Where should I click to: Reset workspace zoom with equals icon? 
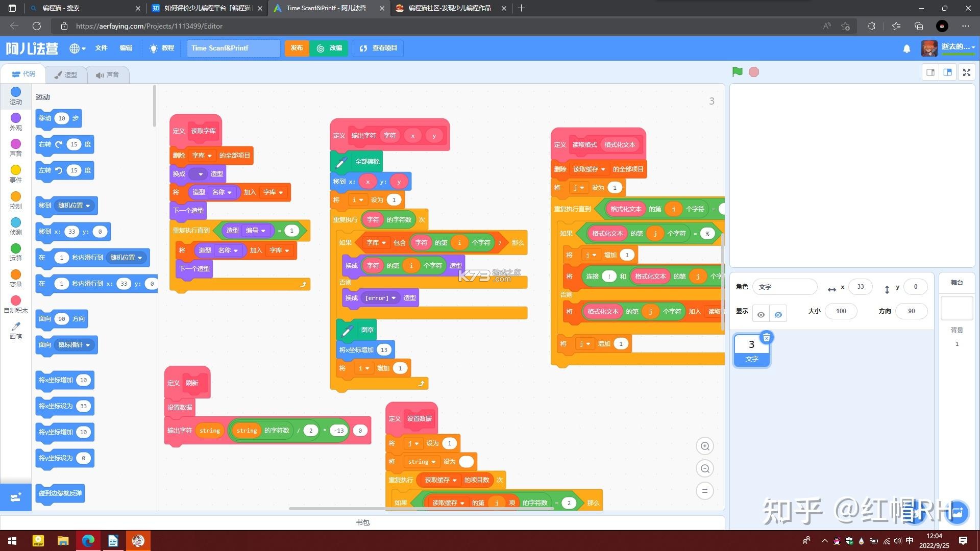tap(705, 491)
